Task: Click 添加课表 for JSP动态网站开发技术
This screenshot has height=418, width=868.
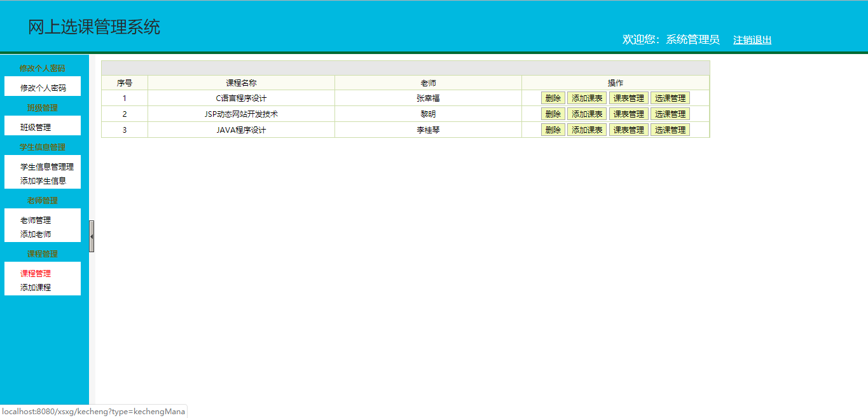Action: coord(587,114)
